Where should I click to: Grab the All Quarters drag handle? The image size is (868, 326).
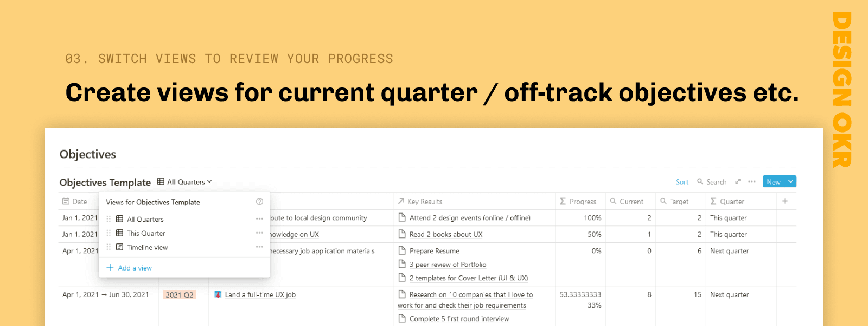click(x=108, y=219)
